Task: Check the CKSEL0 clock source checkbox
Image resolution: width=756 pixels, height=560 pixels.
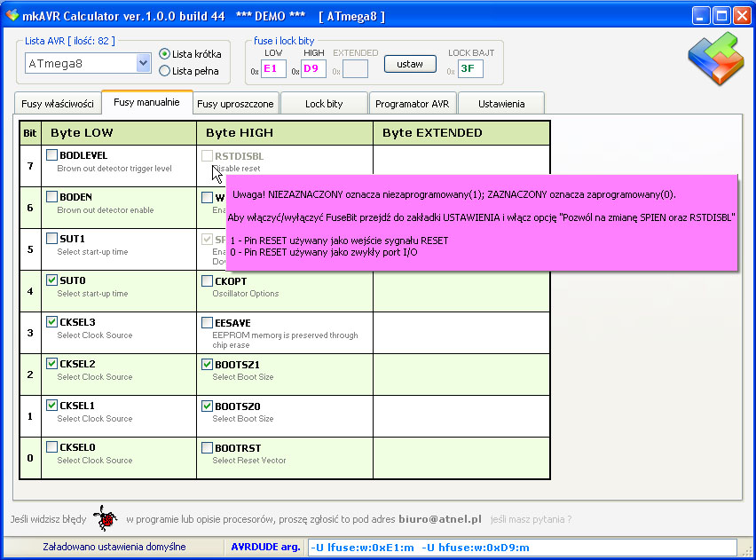Action: (x=51, y=445)
